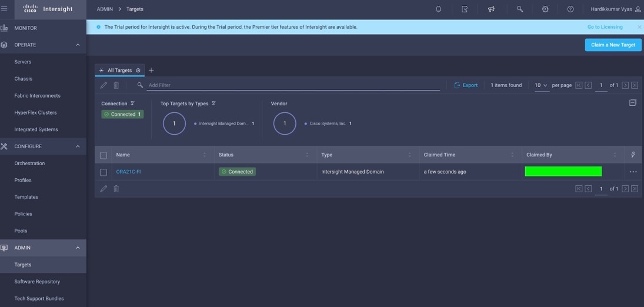
Task: Check the select-all header checkbox
Action: [104, 155]
